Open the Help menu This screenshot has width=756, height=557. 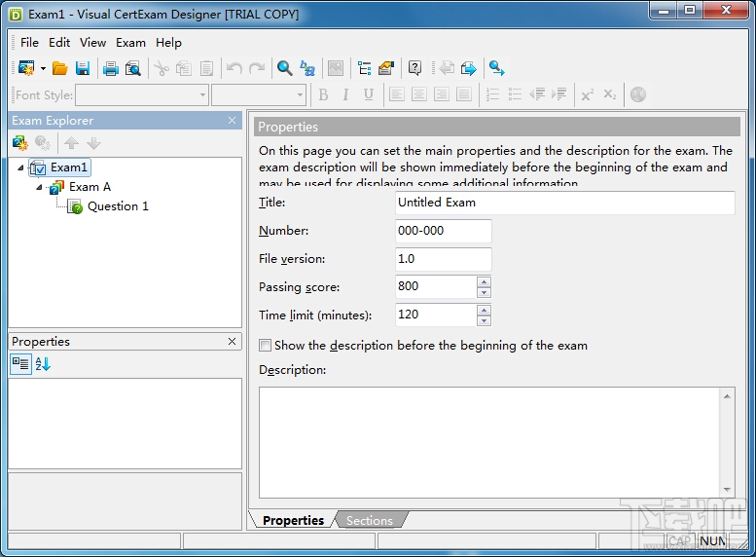click(168, 43)
